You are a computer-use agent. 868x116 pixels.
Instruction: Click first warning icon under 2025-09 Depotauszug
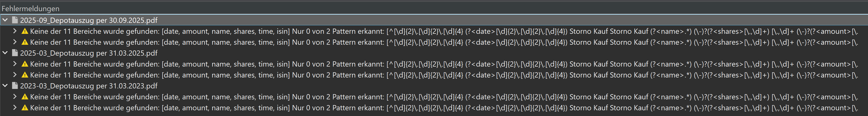[x=25, y=31]
